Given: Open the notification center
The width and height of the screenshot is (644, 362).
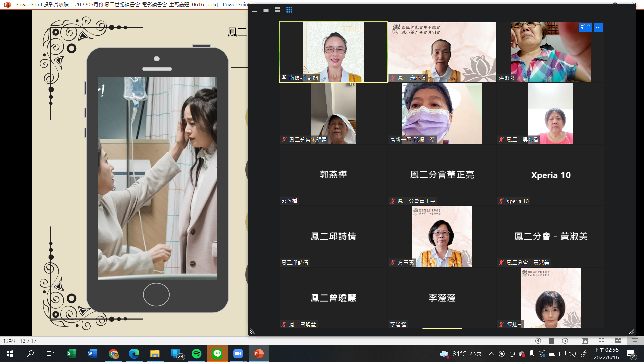Looking at the screenshot, I should (x=631, y=354).
